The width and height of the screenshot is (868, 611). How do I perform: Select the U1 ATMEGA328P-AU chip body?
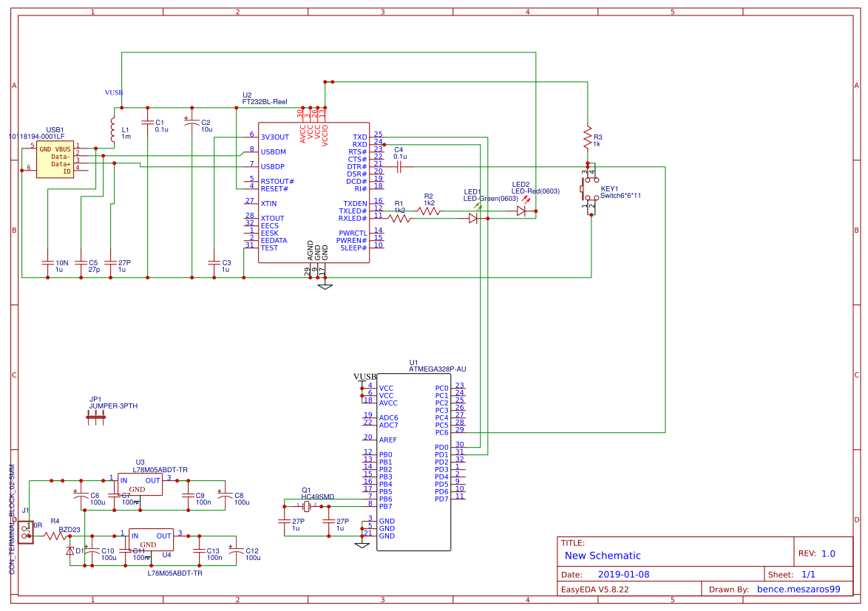[413, 462]
